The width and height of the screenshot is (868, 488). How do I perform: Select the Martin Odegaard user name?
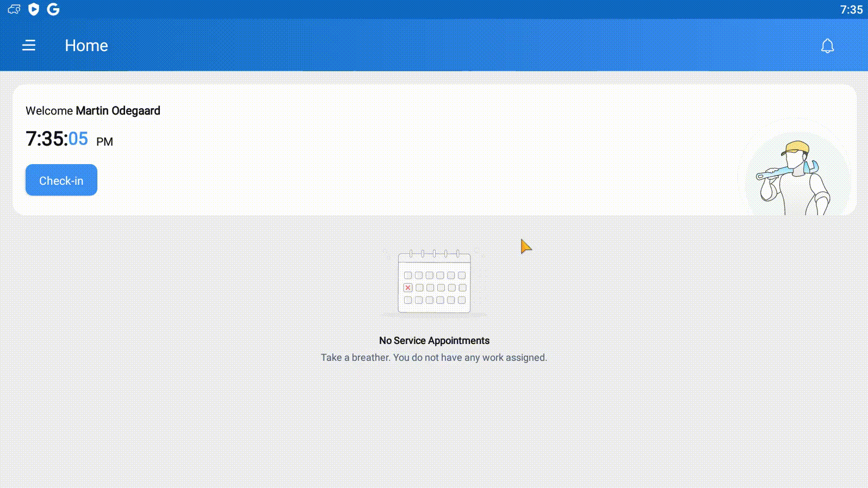pyautogui.click(x=118, y=111)
